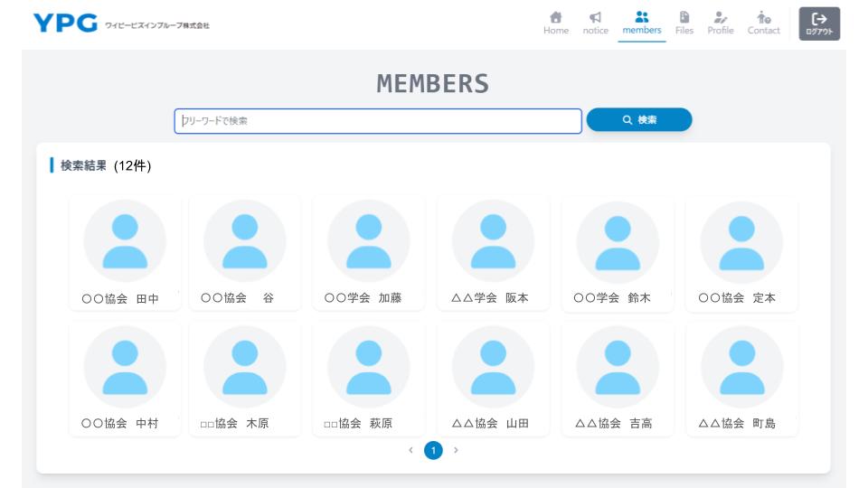The image size is (868, 488).
Task: Open avatar of ○○協会 定本
Action: click(741, 242)
